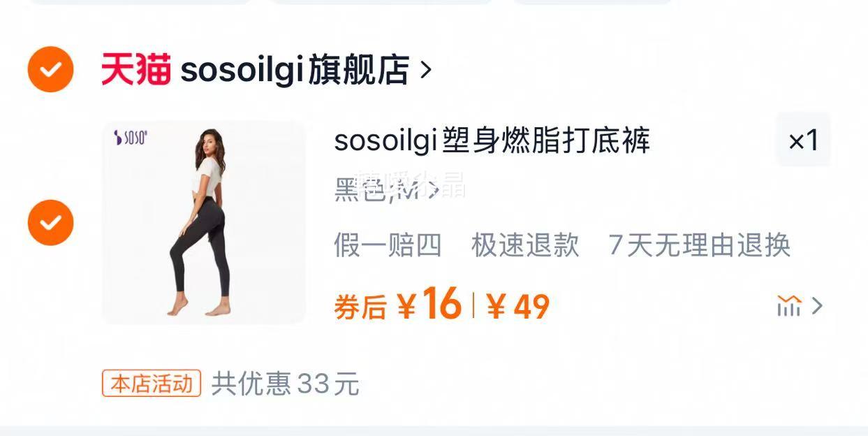Viewport: 868px width, 436px height.
Task: Open the 黑色 M size variant selector
Action: coord(387,189)
